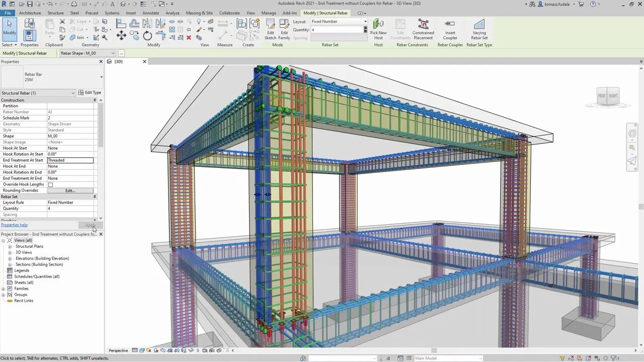Select the Mirror Draw Axis tool

[x=160, y=23]
